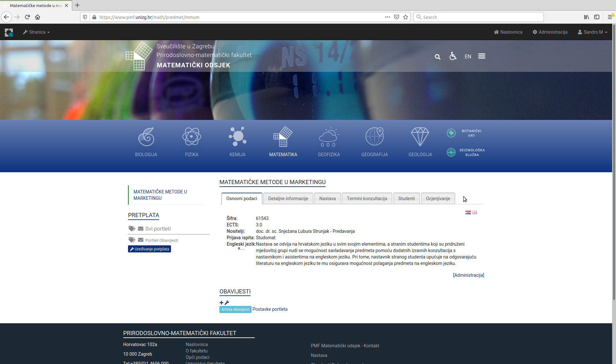
Task: Click the browser Search field
Action: click(479, 17)
